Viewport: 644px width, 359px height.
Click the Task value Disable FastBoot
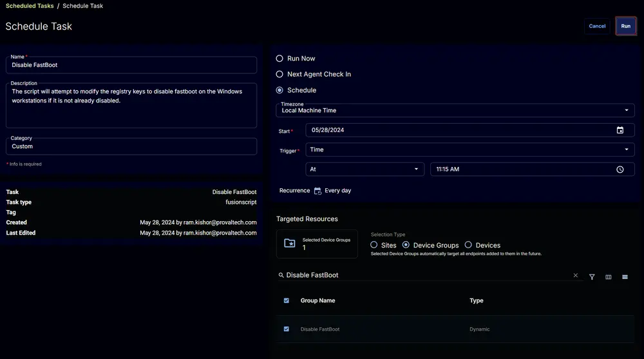click(x=234, y=192)
